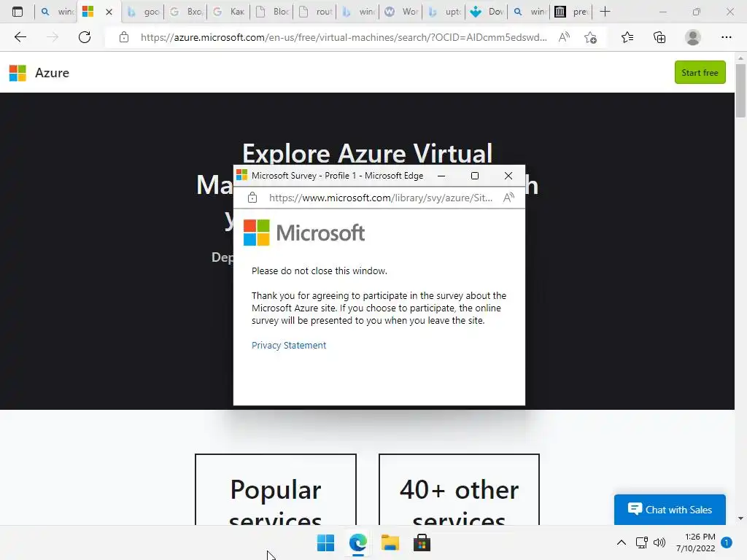Open network status tray icon
The height and width of the screenshot is (560, 747).
(642, 542)
